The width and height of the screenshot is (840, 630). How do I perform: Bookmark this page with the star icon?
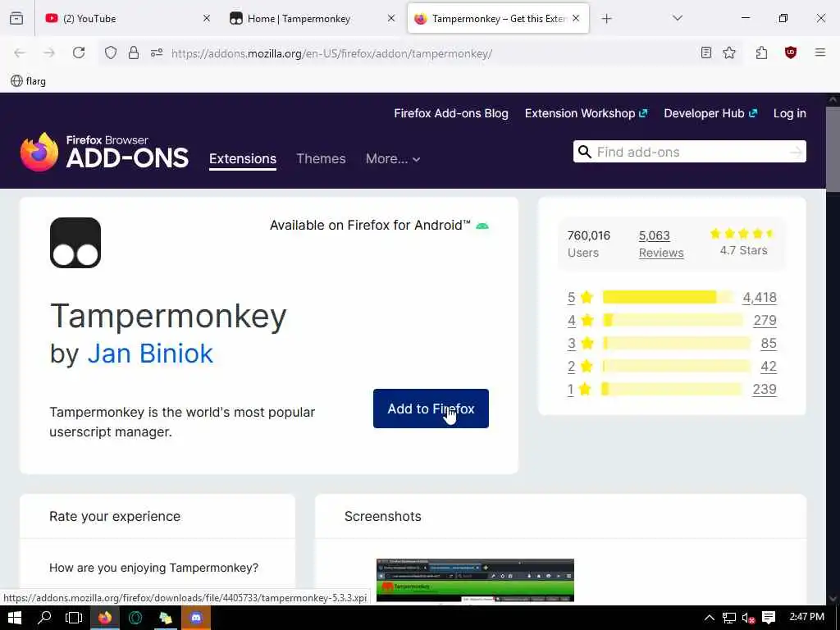pyautogui.click(x=729, y=52)
